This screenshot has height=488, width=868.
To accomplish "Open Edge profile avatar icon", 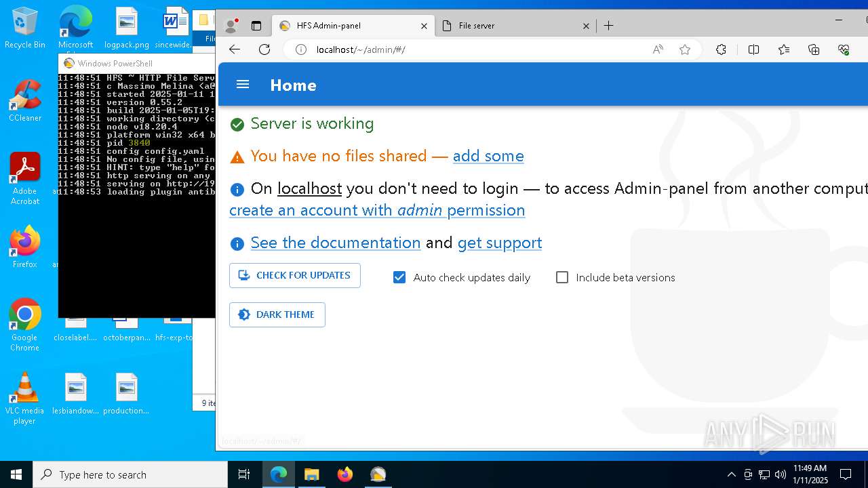I will pos(231,26).
